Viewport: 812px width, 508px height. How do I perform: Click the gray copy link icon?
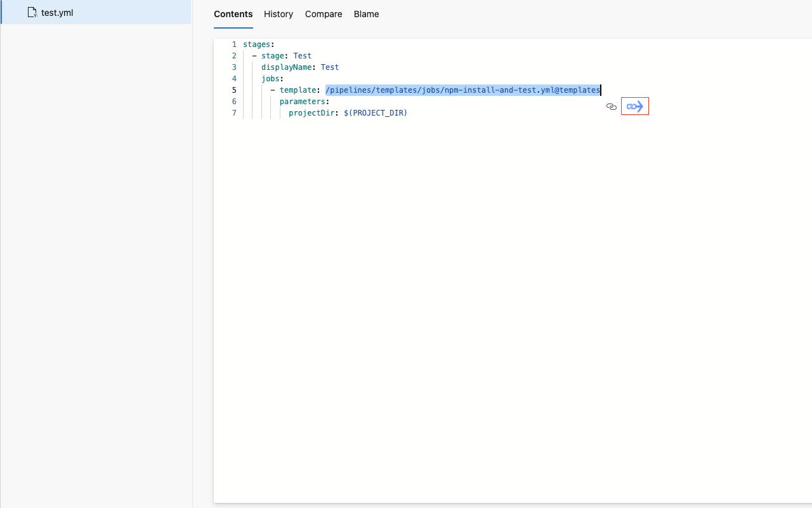(x=612, y=107)
